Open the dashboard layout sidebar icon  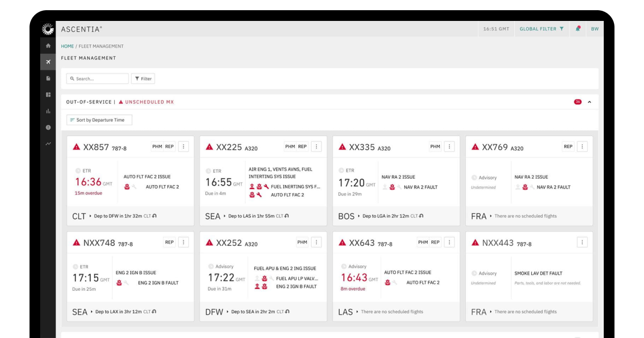pos(48,94)
